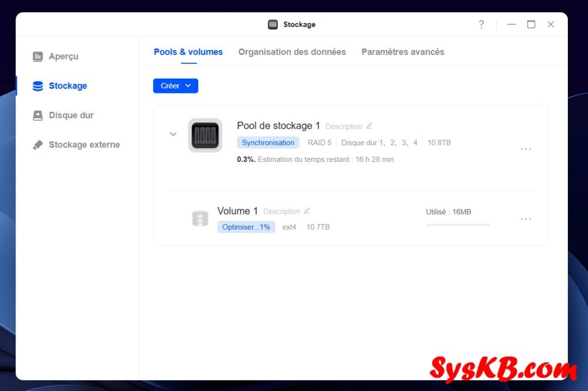Click the '10.8TB' pool capacity

pos(439,143)
